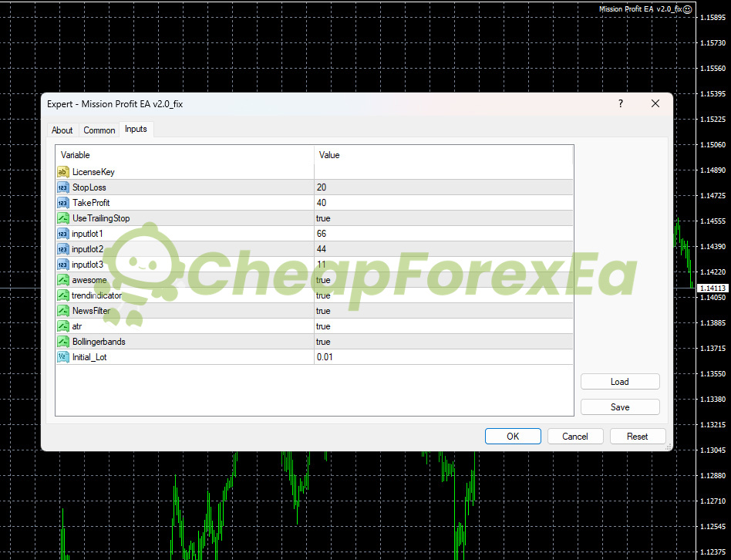Screen dimensions: 731x560
Task: Click the atr boolean type icon
Action: click(x=63, y=326)
